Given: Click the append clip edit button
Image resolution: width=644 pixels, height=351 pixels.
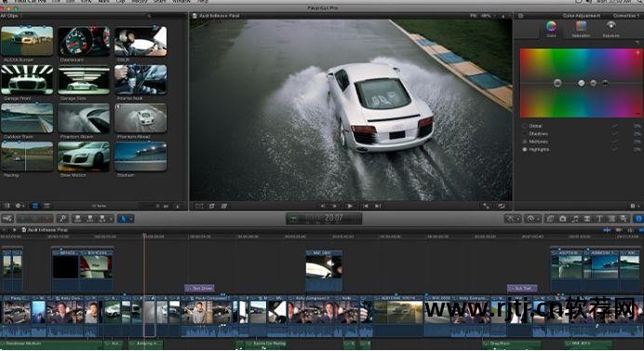Looking at the screenshot, I should click(102, 219).
